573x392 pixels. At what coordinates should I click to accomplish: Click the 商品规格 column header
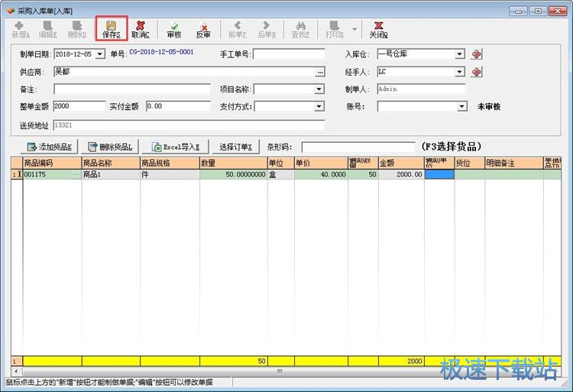point(170,163)
